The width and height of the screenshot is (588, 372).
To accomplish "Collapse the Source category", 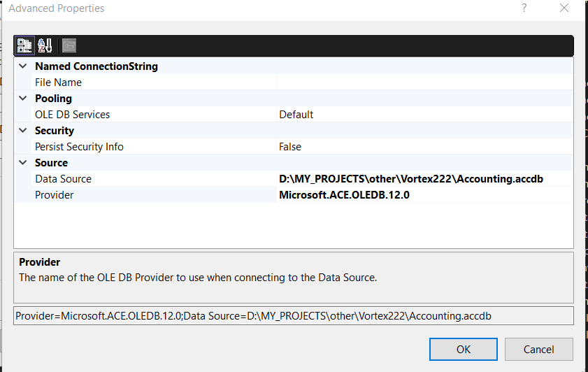I will coord(23,163).
